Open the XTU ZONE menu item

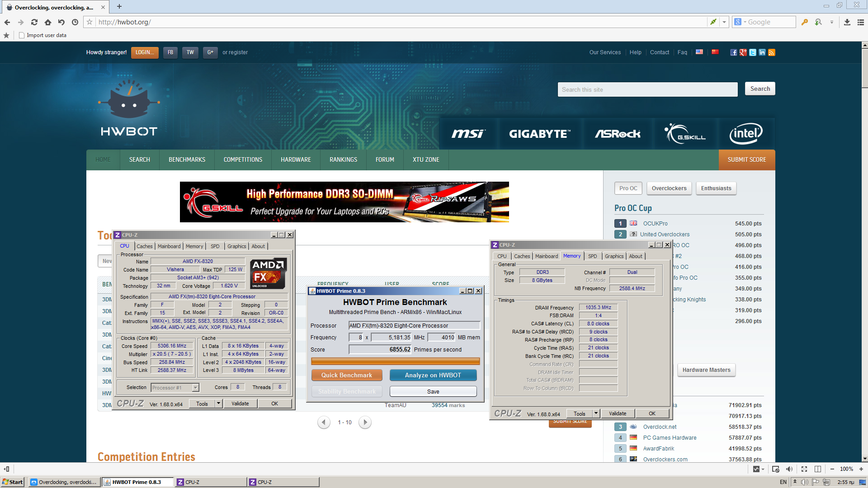[426, 160]
